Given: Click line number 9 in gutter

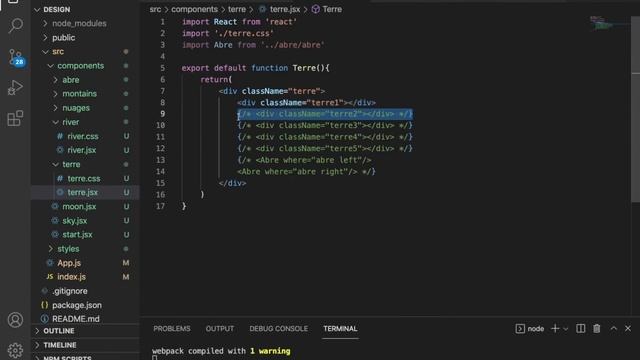Looking at the screenshot, I should point(162,114).
